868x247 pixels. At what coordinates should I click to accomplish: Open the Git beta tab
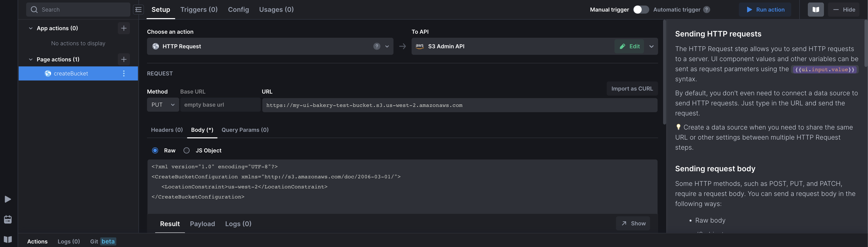point(103,241)
